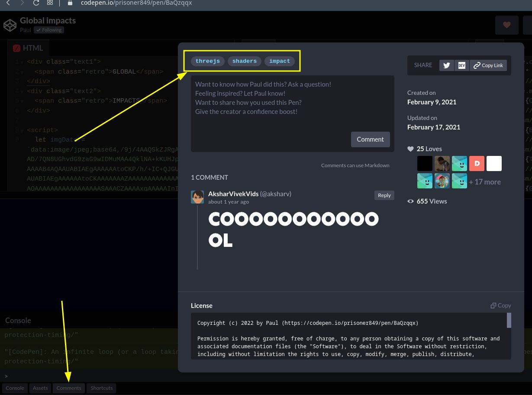The width and height of the screenshot is (532, 395).
Task: Expand the +17 more lovers list
Action: pyautogui.click(x=485, y=181)
